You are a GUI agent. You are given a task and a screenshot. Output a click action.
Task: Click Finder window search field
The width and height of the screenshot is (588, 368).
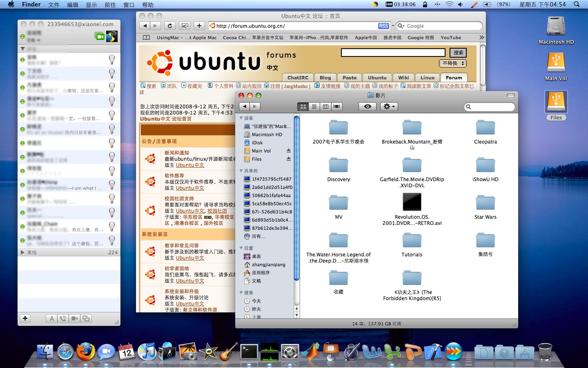point(490,107)
